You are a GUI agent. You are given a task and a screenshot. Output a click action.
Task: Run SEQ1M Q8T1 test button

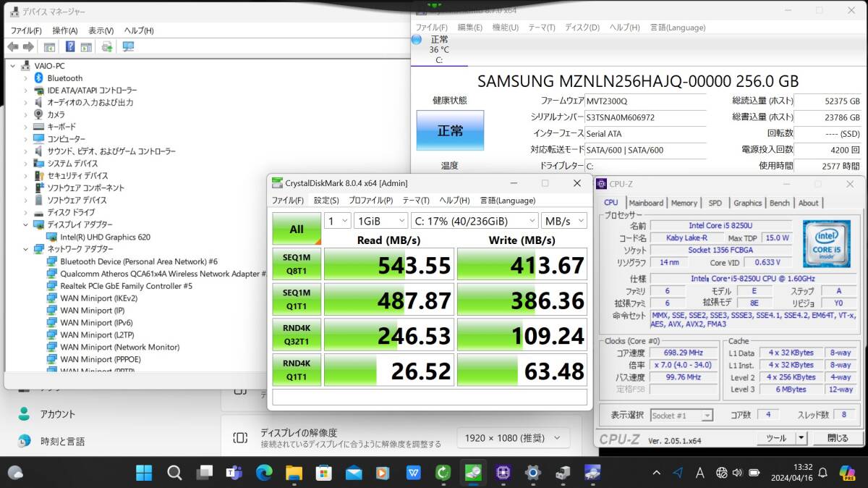click(297, 264)
